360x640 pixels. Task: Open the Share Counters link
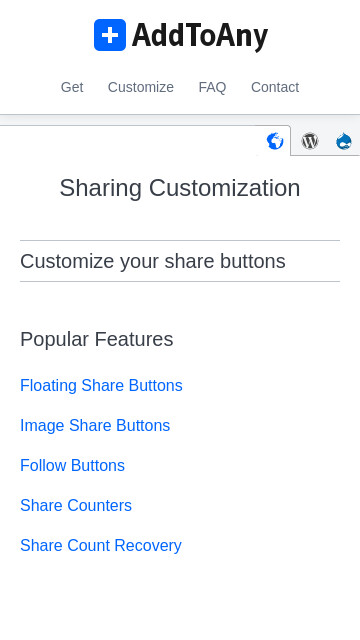pos(76,505)
